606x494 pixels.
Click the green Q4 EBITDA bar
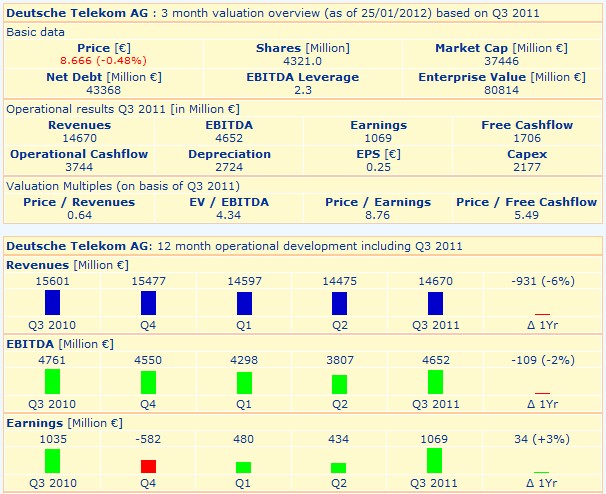[x=148, y=382]
